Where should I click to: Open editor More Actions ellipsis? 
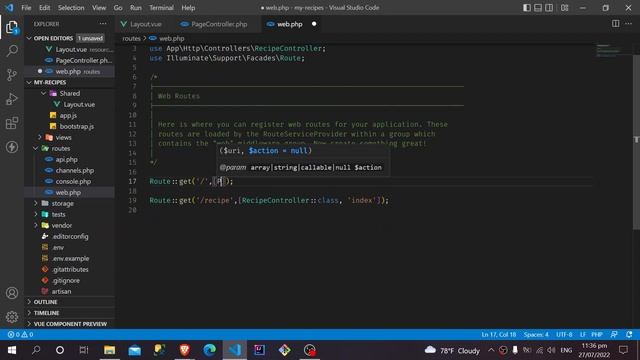click(629, 24)
